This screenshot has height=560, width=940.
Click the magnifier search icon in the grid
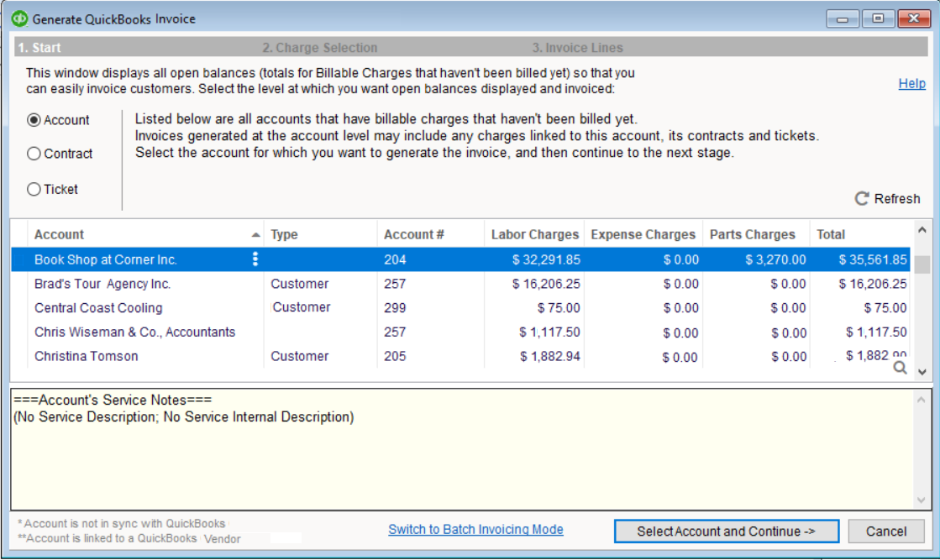900,368
